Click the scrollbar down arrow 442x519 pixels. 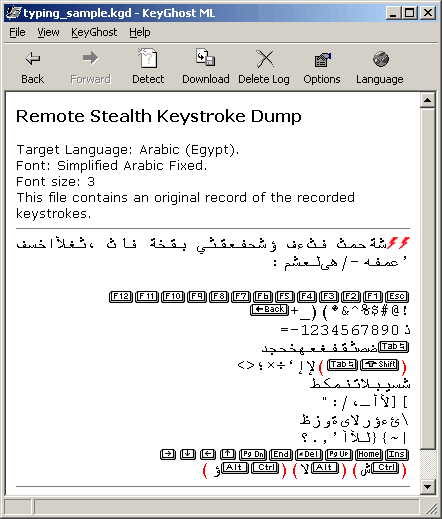(427, 486)
